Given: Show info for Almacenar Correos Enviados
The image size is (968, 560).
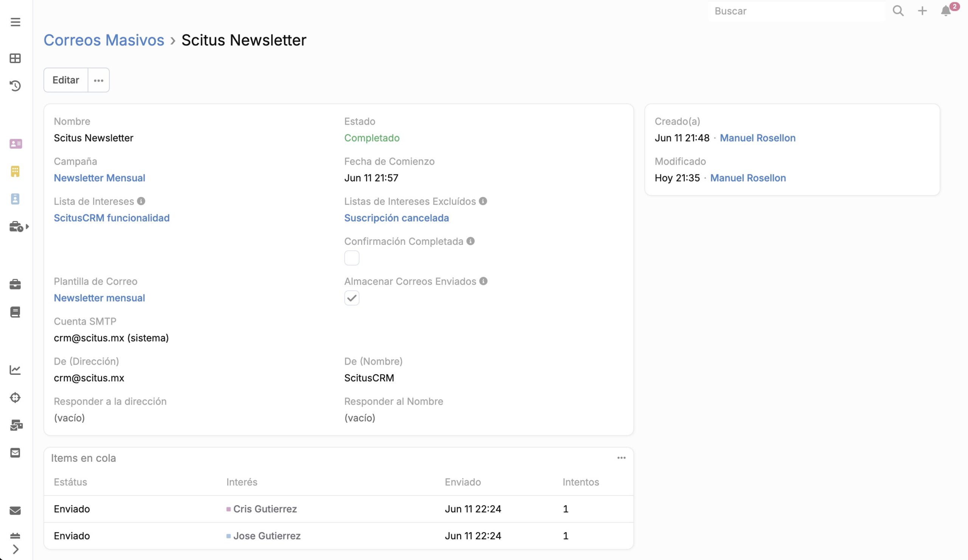Looking at the screenshot, I should click(483, 281).
